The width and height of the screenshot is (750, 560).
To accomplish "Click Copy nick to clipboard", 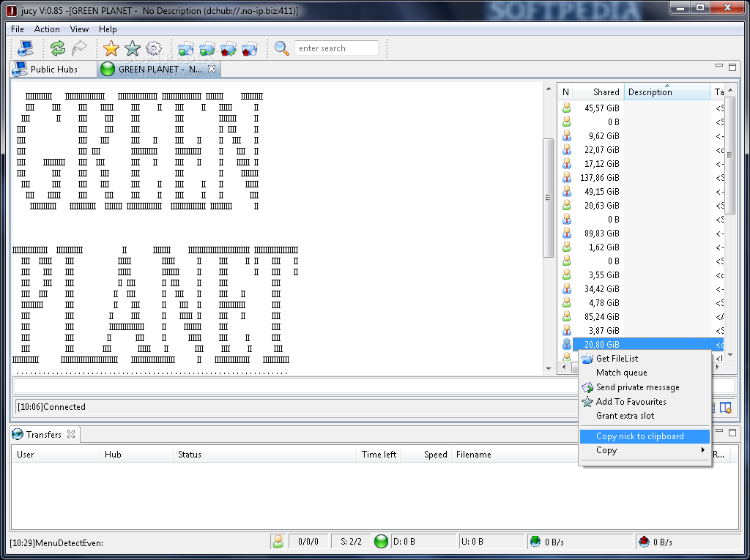I will 645,436.
